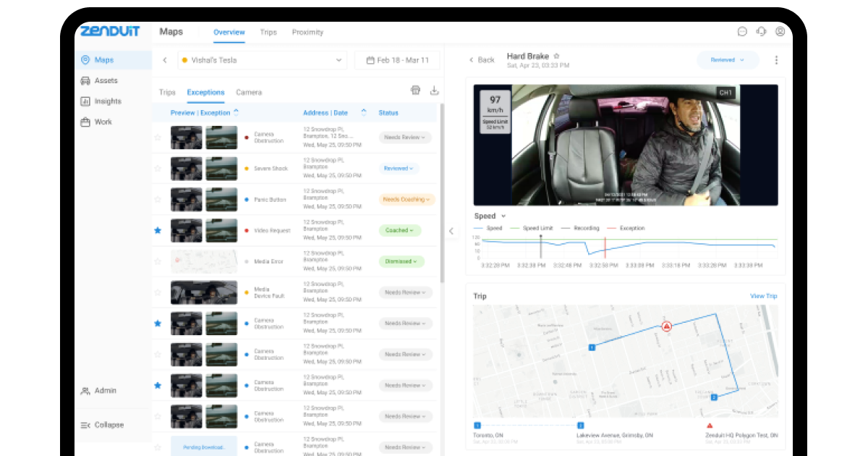Click the red exception marker on the trip map
The height and width of the screenshot is (456, 868).
coord(667,326)
